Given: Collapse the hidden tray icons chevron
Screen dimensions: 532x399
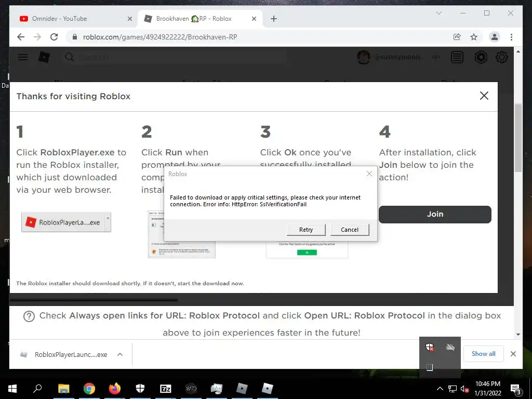Looking at the screenshot, I should point(440,389).
